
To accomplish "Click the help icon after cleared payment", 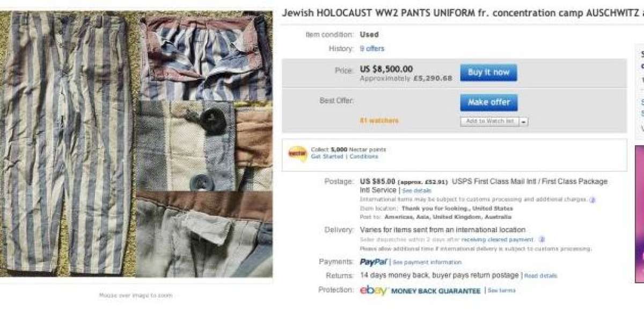I will click(x=541, y=240).
